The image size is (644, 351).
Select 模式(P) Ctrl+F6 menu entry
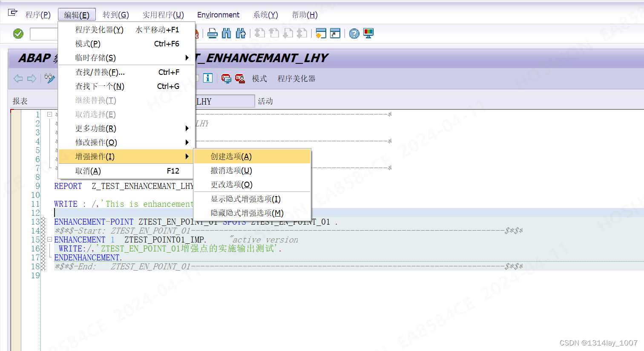(126, 43)
